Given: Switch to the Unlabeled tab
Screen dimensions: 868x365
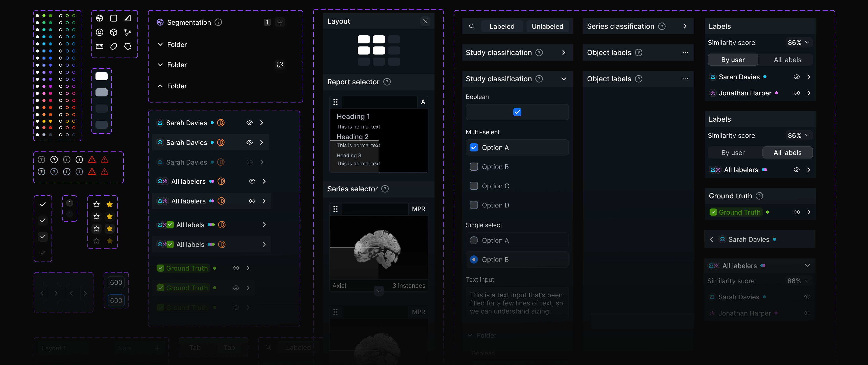Looking at the screenshot, I should 547,26.
